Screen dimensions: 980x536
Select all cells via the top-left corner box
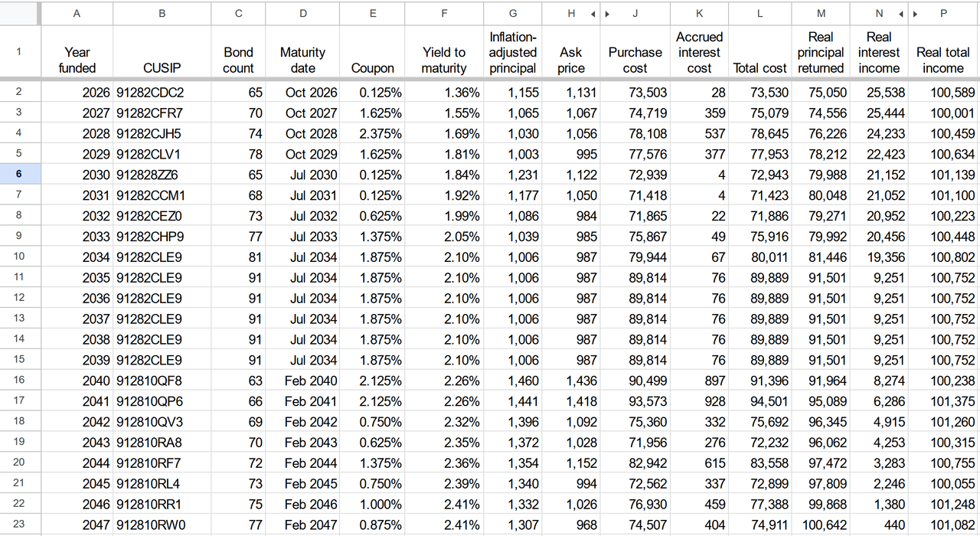(x=19, y=13)
